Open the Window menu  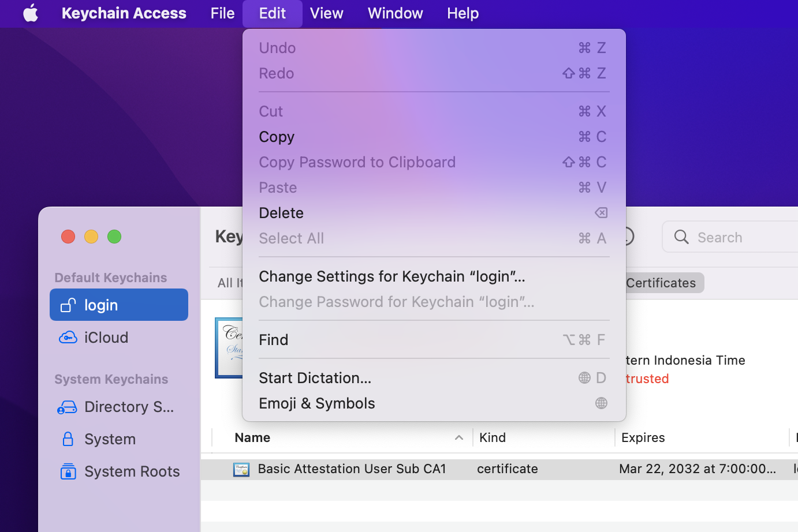click(x=396, y=13)
